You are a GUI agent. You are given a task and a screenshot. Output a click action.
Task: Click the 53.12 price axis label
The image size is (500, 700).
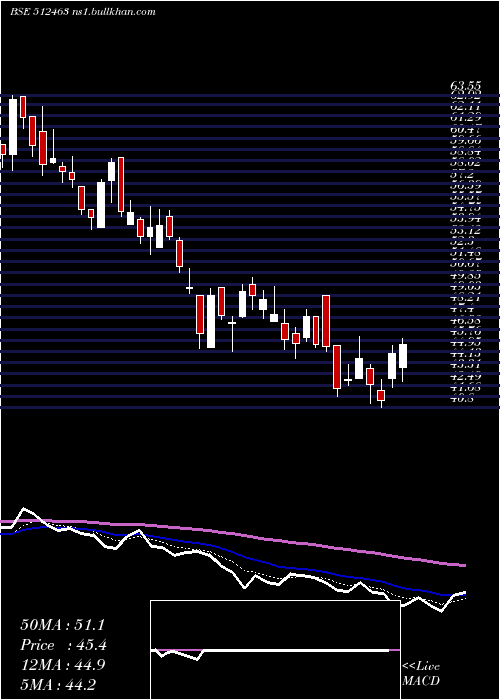point(465,231)
